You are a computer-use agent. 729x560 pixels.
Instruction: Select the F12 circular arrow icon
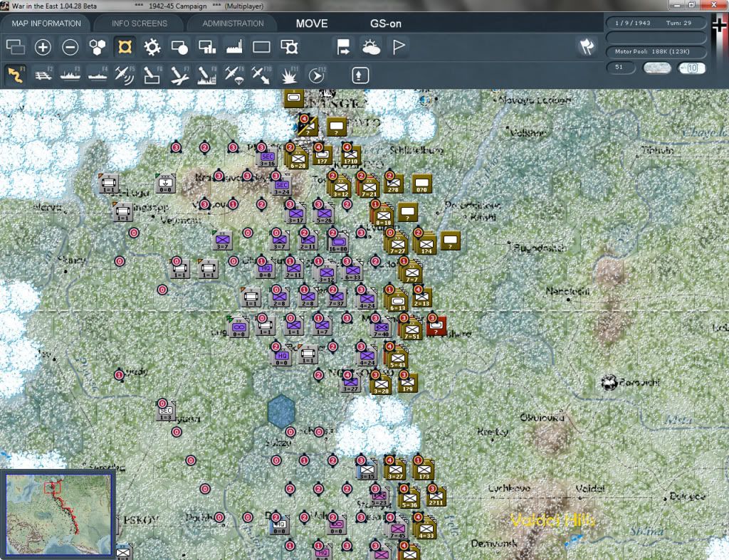pyautogui.click(x=317, y=75)
